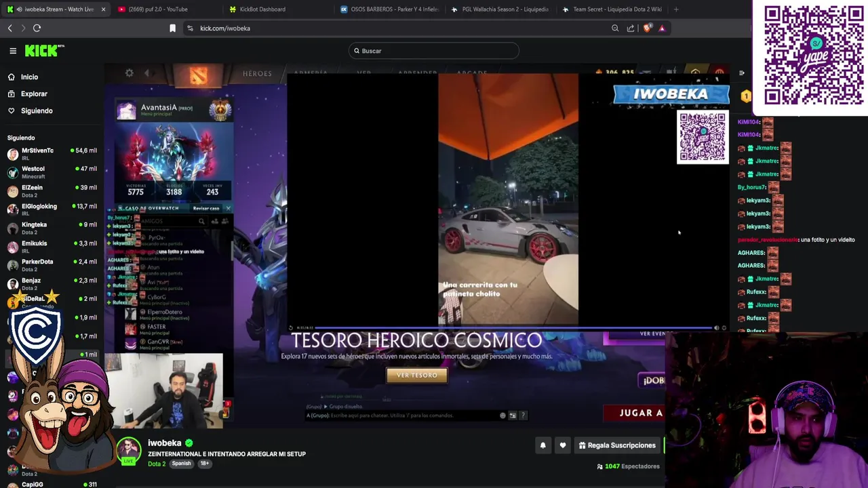868x488 pixels.
Task: Click 1047 Espectadores viewer count
Action: [x=628, y=466]
